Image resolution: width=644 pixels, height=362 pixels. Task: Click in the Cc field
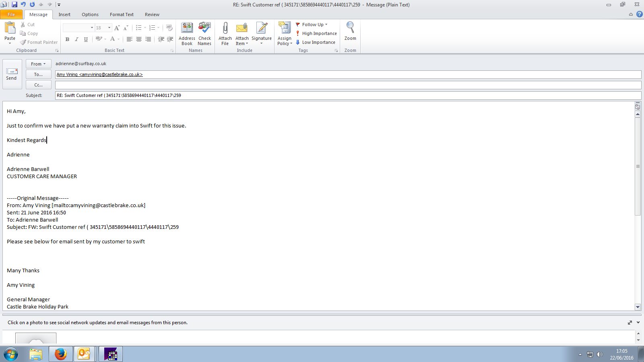tap(348, 85)
